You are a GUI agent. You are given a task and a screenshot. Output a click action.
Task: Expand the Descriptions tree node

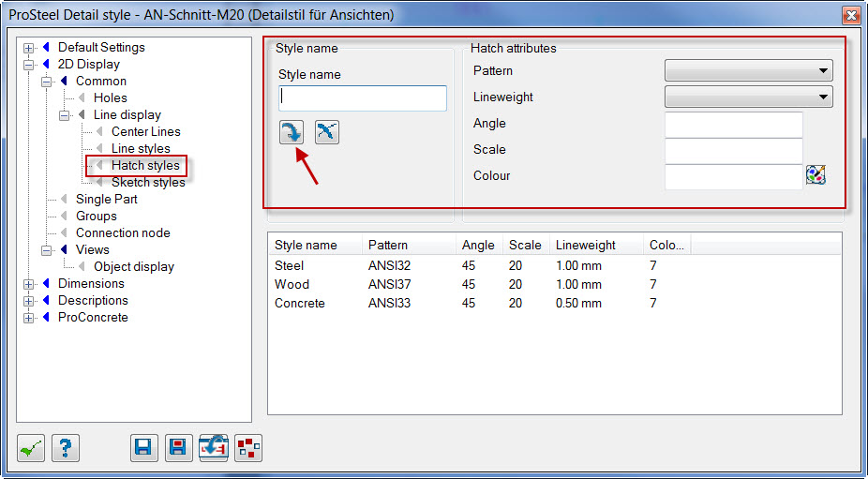(x=28, y=301)
